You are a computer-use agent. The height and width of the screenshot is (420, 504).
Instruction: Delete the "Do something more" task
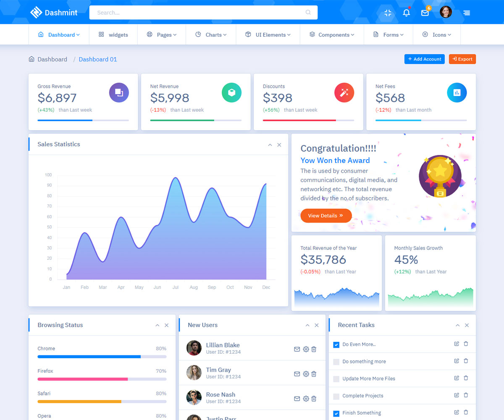click(466, 361)
